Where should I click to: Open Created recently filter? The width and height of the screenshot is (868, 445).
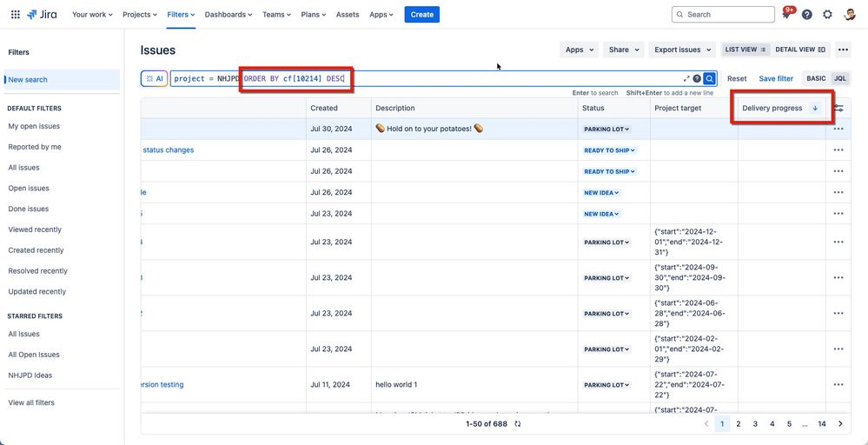[36, 250]
